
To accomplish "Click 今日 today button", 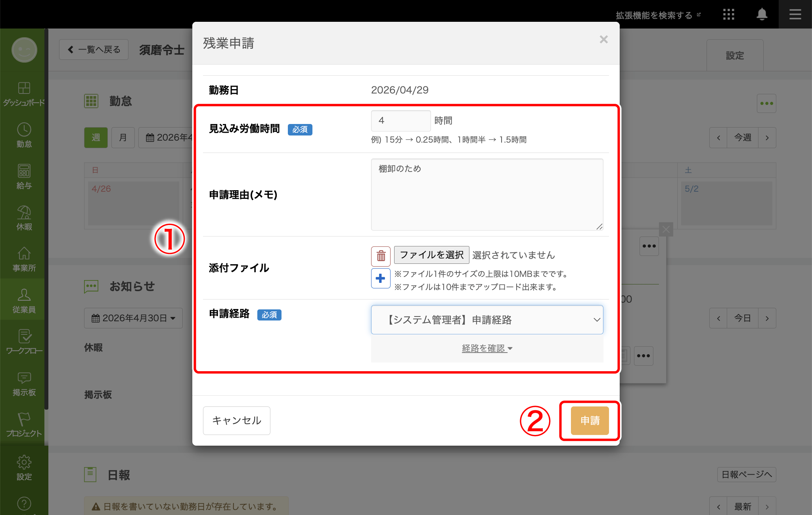I will (742, 318).
